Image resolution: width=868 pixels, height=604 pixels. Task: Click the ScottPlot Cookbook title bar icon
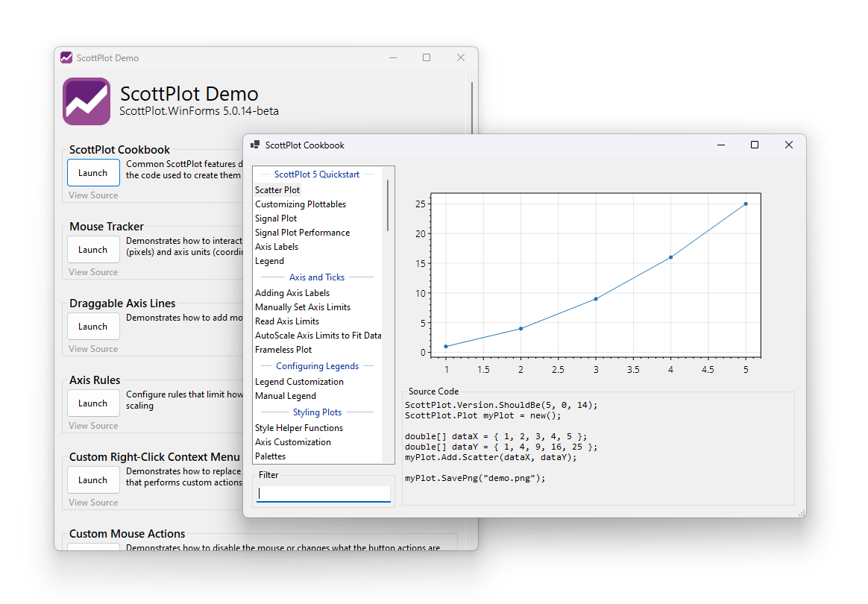(255, 145)
